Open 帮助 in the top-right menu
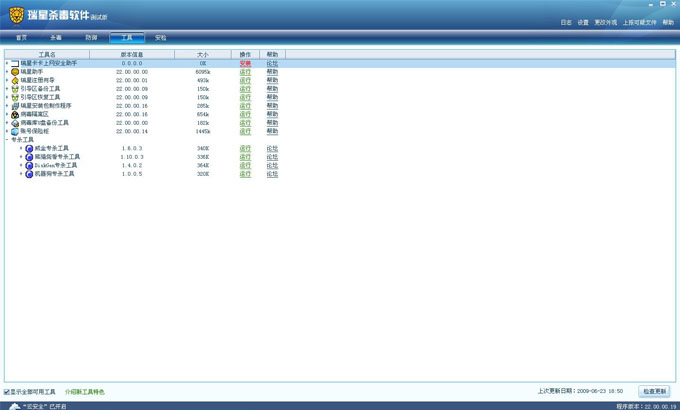Viewport: 684px width, 413px height. coord(668,23)
